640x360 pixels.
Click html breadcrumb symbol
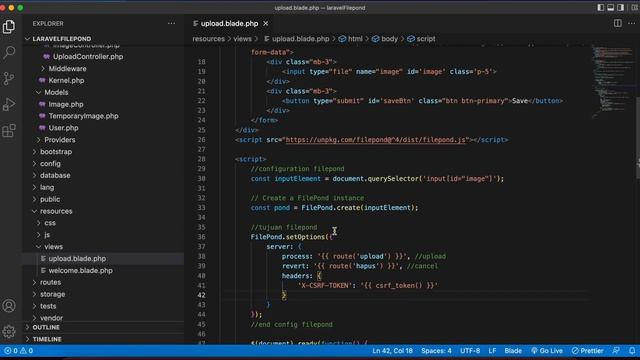(351, 39)
